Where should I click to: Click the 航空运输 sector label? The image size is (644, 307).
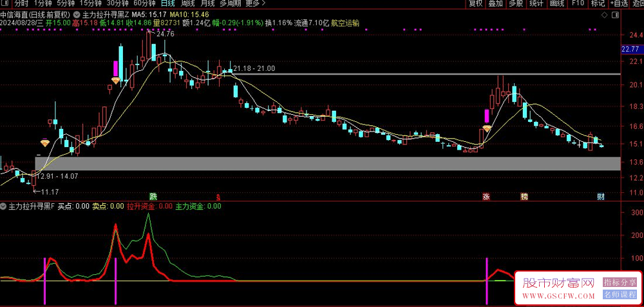[x=346, y=23]
